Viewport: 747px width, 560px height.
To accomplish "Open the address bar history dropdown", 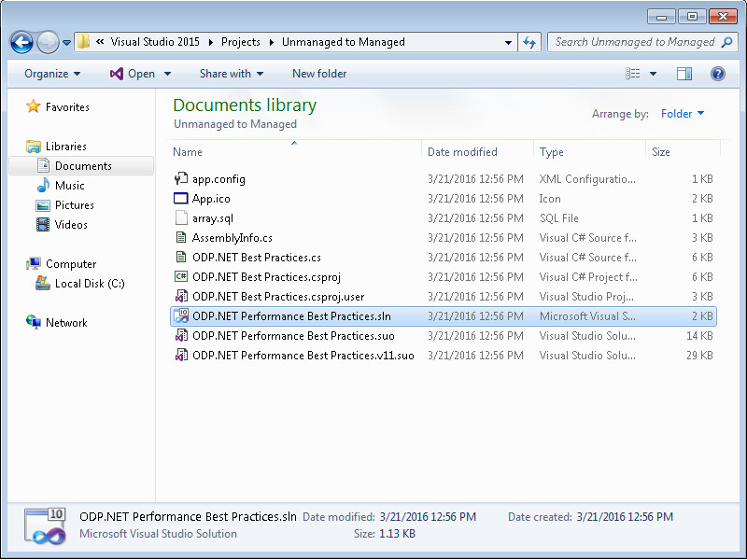I will point(508,42).
